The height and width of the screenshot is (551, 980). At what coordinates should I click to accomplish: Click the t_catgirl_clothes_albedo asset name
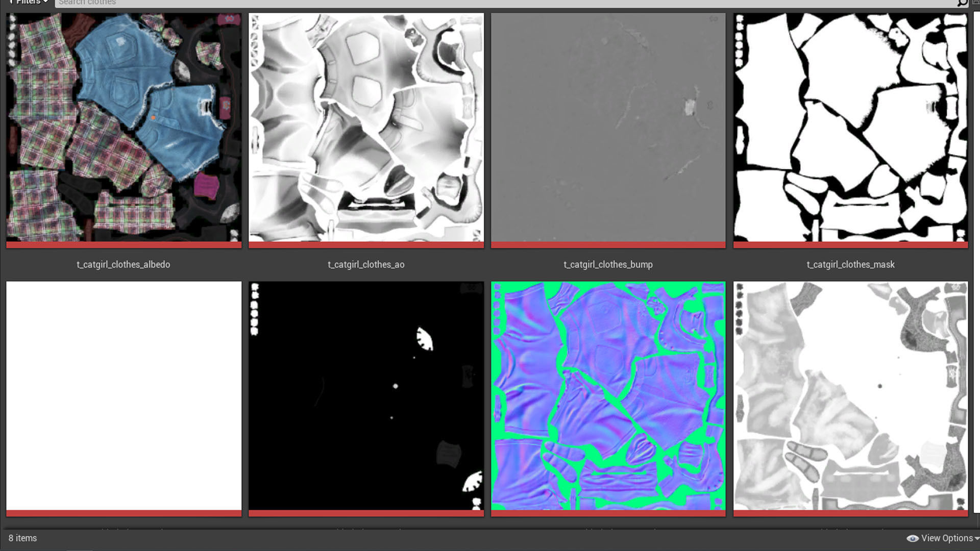pos(124,264)
